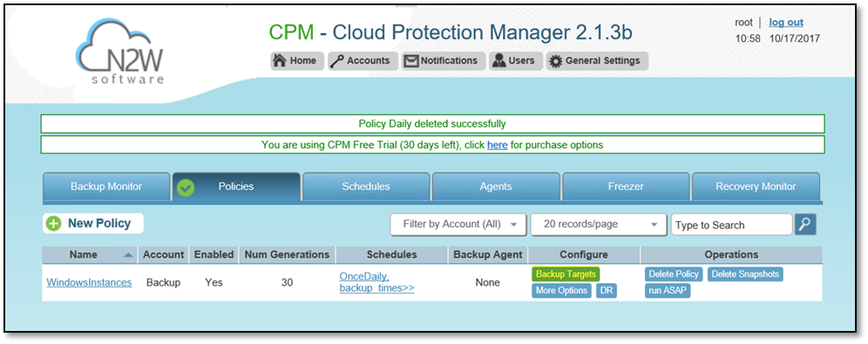Open the Users menu button
This screenshot has width=868, height=344.
[515, 61]
